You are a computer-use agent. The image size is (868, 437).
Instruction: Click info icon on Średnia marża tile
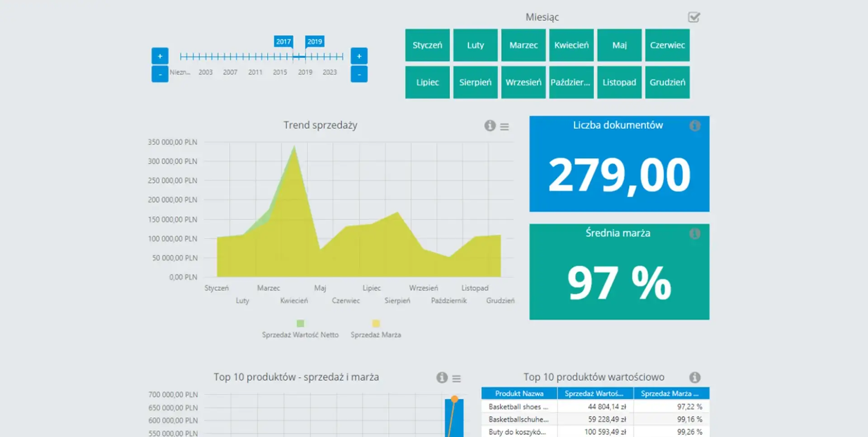[695, 233]
